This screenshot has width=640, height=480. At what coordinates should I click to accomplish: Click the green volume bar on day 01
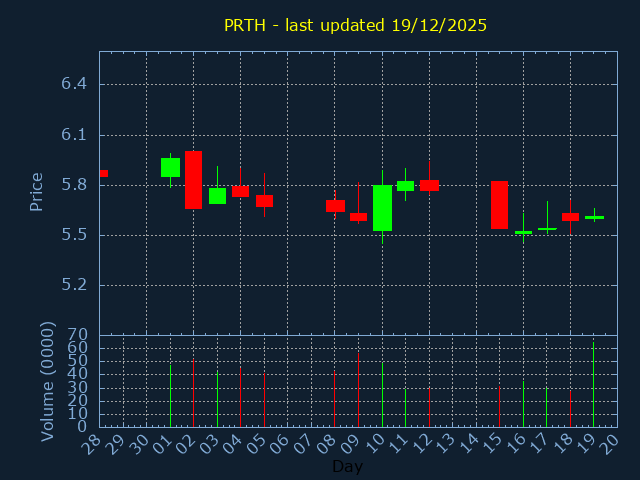170,396
